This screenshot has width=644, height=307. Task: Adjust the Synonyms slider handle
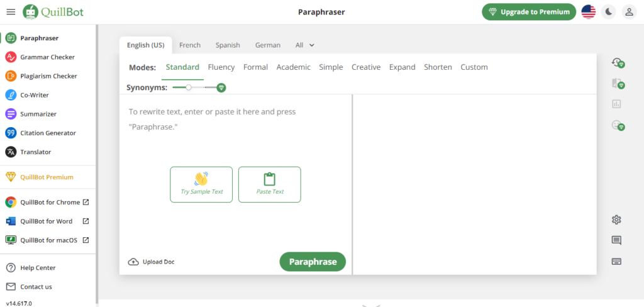[189, 87]
